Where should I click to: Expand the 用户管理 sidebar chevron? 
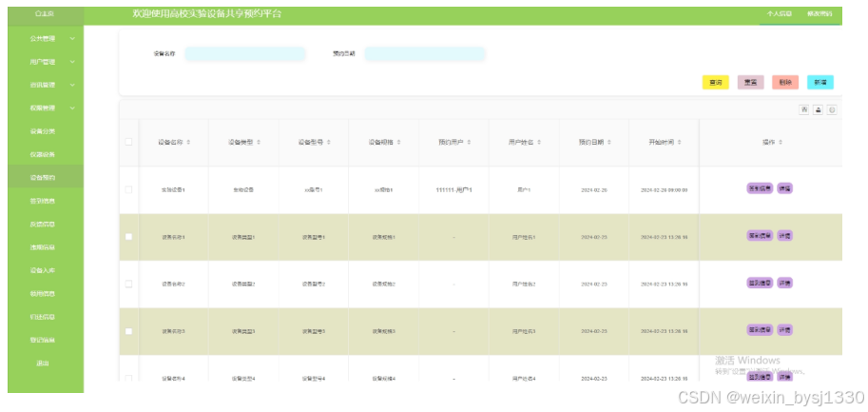[72, 62]
